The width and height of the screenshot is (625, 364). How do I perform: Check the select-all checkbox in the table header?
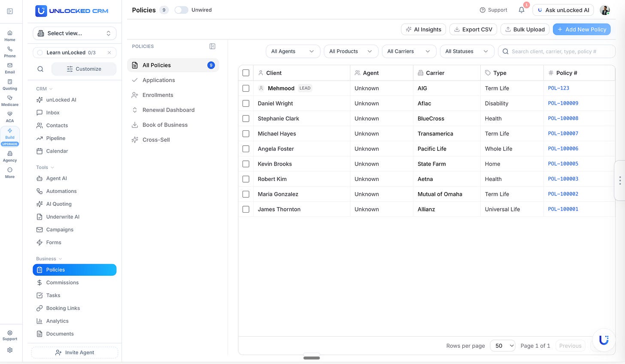246,73
